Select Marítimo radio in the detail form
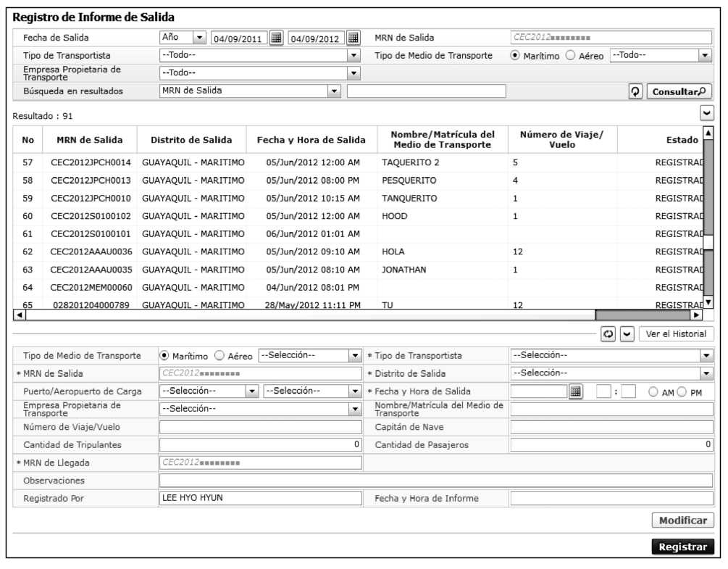 click(164, 356)
